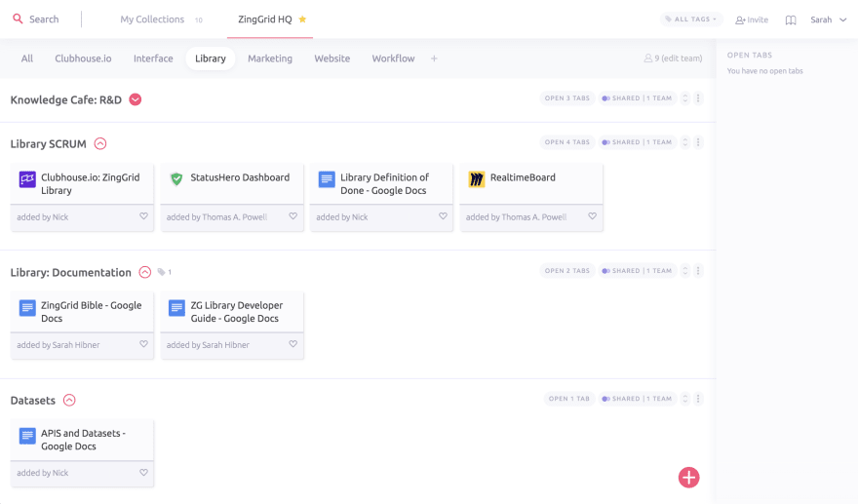Click reorder arrows for Knowledge Cafe: R&D
This screenshot has width=858, height=504.
click(x=685, y=98)
